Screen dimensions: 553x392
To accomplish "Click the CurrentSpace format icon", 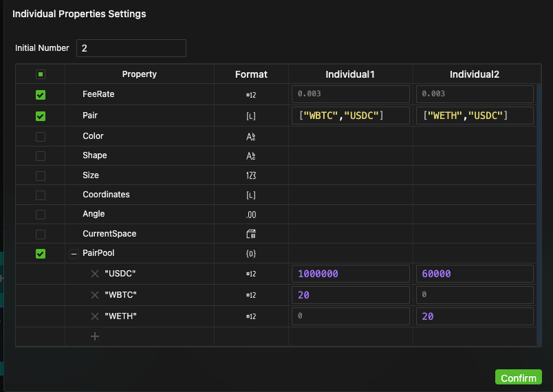I will 251,234.
